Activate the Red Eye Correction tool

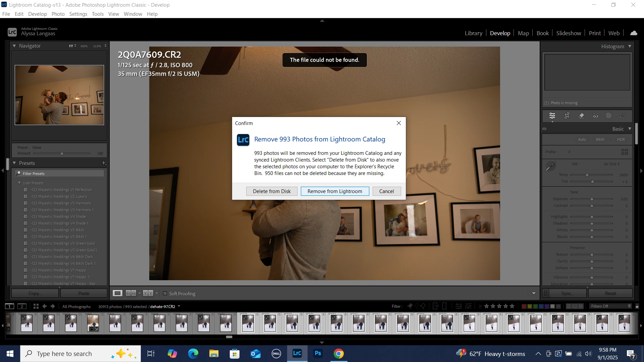[595, 116]
